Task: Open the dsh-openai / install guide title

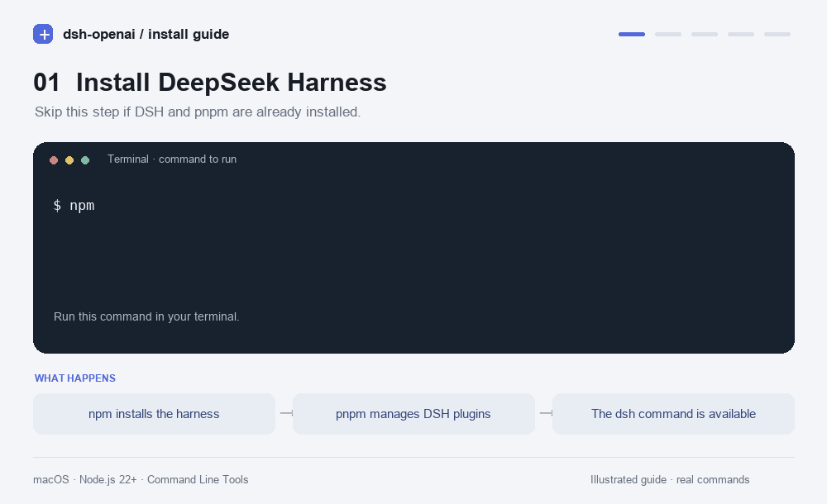Action: [146, 34]
